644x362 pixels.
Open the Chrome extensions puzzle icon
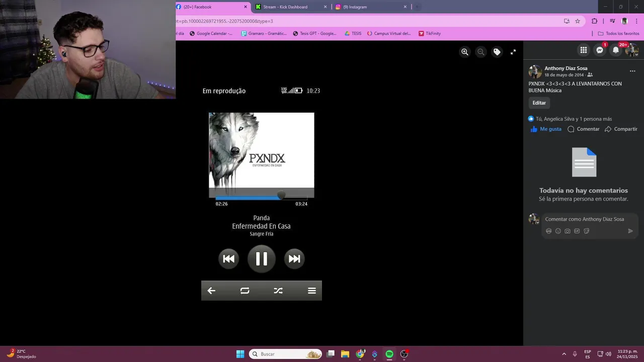pyautogui.click(x=594, y=21)
